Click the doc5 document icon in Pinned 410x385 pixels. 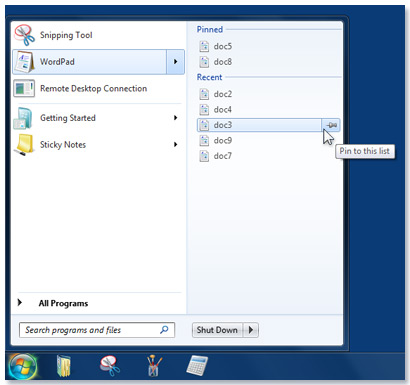tap(204, 46)
